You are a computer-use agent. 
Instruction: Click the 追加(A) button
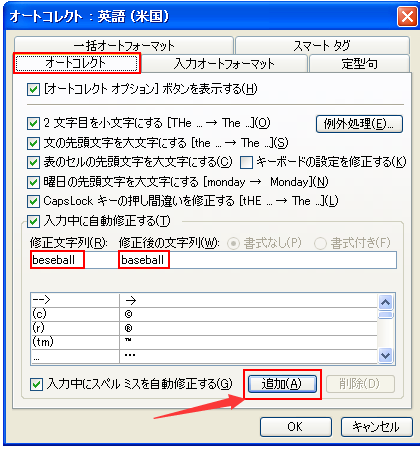coord(282,384)
